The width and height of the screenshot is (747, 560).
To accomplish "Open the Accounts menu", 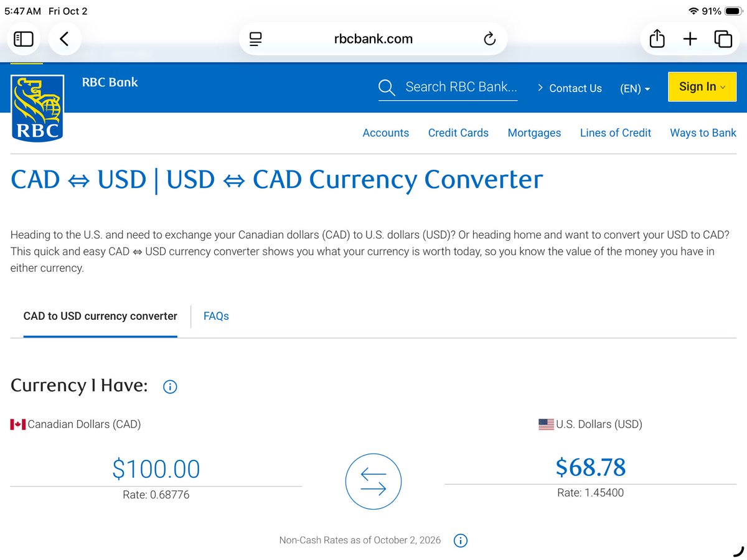I will point(386,133).
